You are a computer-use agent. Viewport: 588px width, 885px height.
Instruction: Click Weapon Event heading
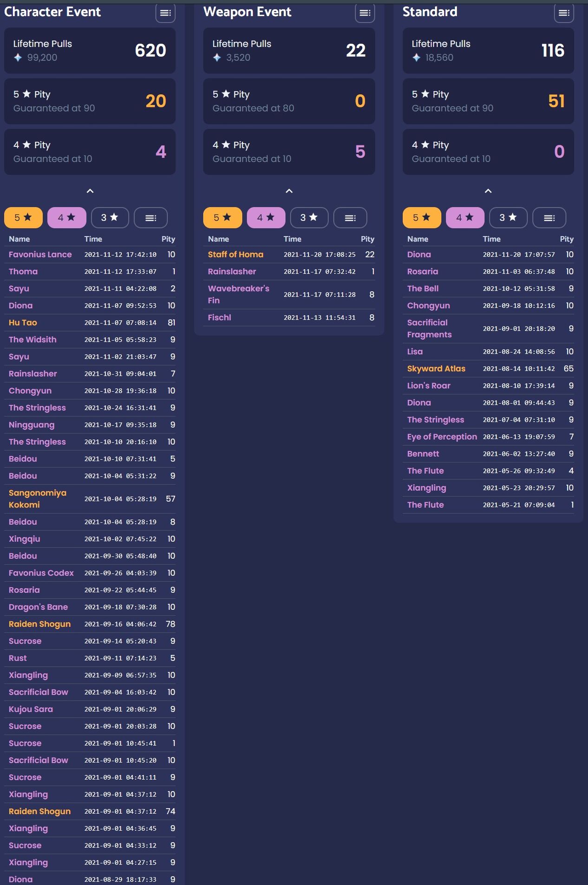point(247,12)
